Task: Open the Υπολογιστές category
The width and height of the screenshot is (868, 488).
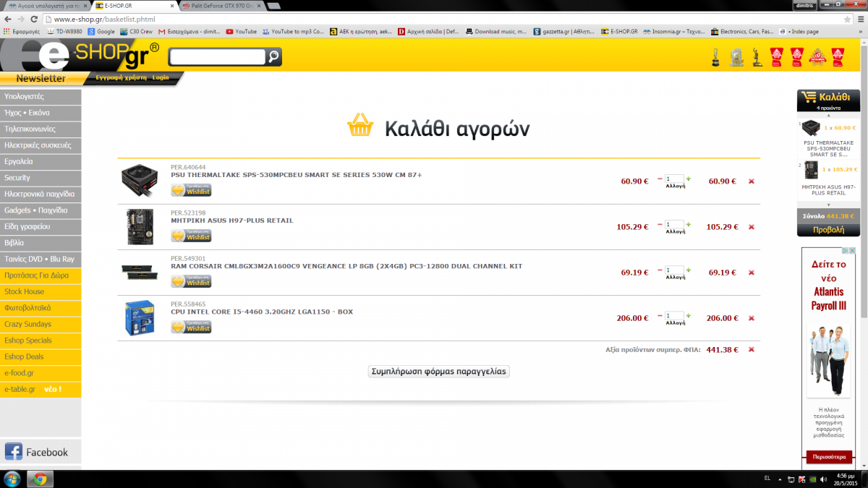Action: [41, 96]
